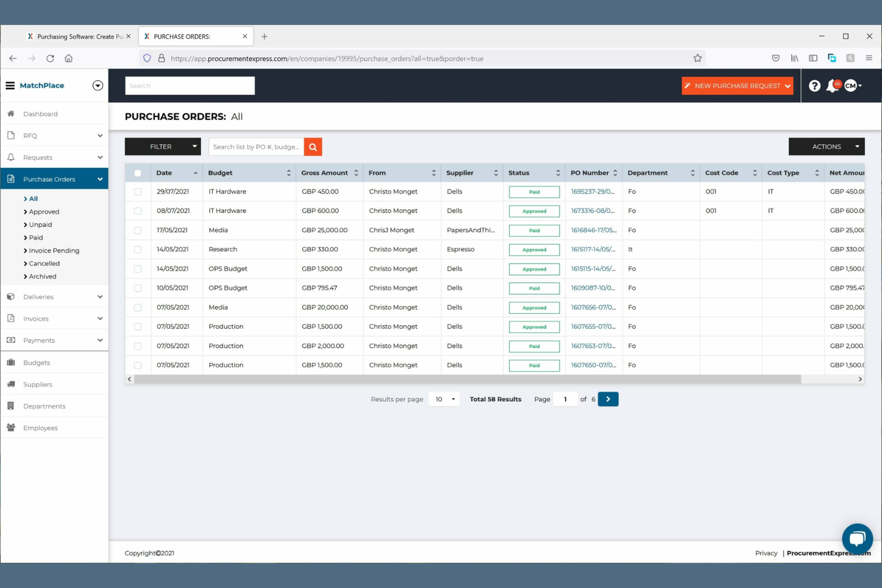Sort table by Gross Amount arrows
882x588 pixels.
click(x=356, y=173)
